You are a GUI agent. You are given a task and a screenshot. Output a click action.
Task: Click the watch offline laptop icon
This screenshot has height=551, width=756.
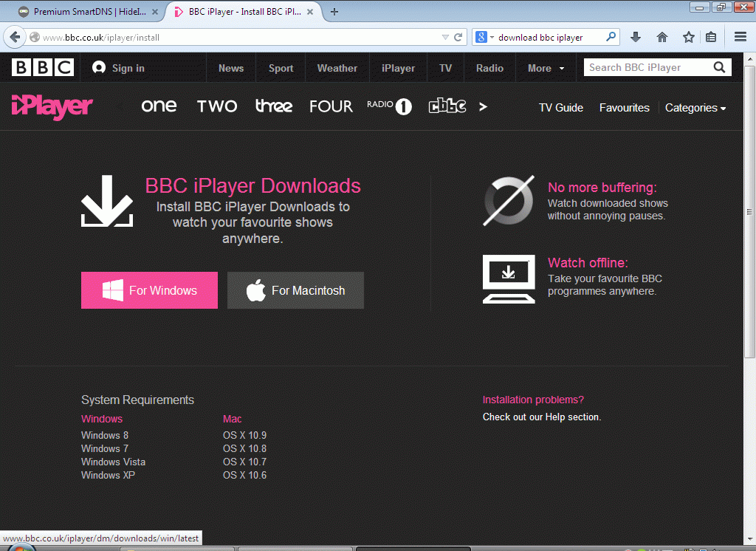(509, 279)
